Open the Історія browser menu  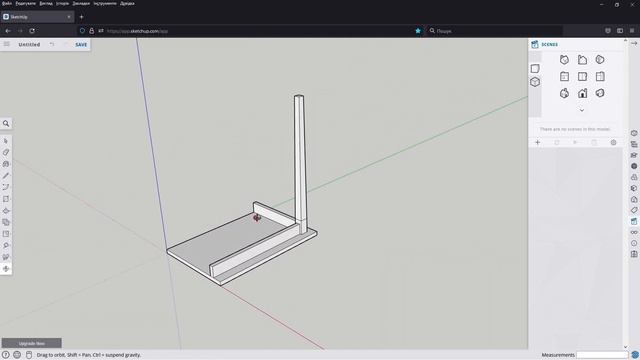62,3
